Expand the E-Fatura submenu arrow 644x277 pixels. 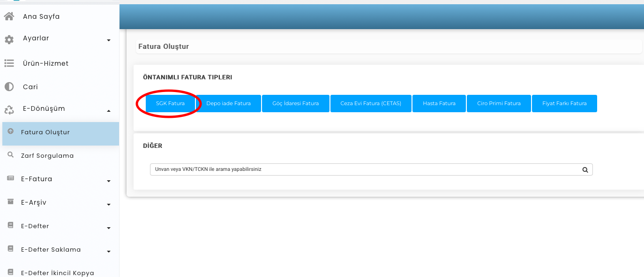click(109, 181)
